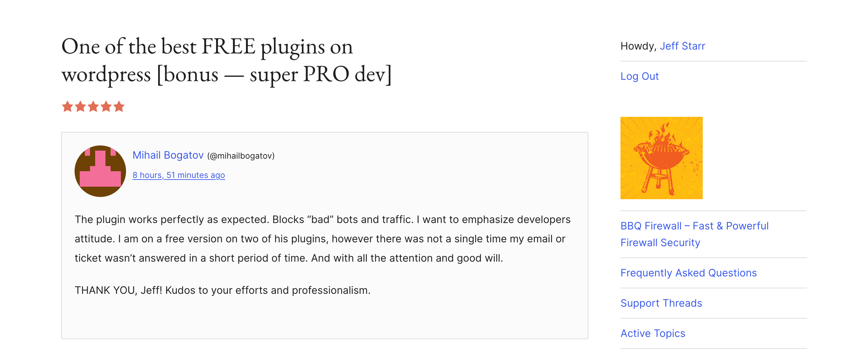Viewport: 868px width, 363px height.
Task: Click the review title heading
Action: pyautogui.click(x=226, y=60)
